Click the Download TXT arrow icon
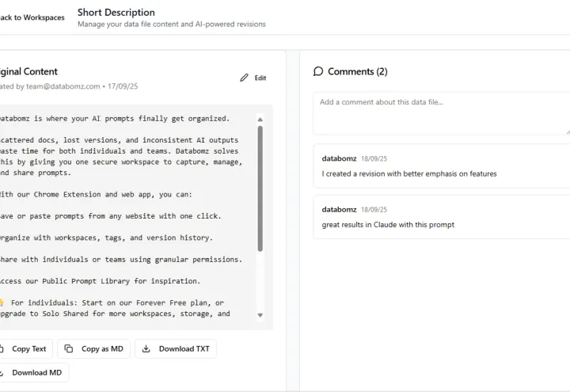The width and height of the screenshot is (570, 392). point(146,348)
